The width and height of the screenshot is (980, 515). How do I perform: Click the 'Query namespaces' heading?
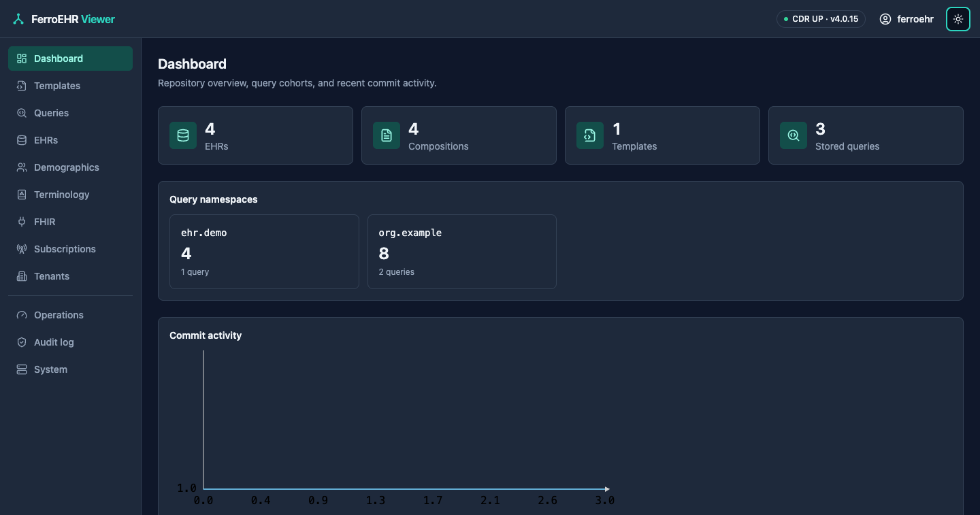pyautogui.click(x=214, y=199)
